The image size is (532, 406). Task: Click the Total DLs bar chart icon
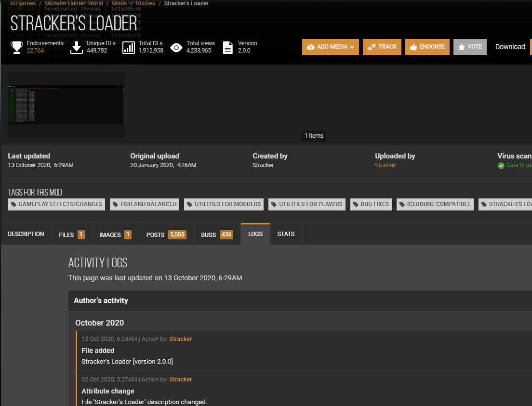[128, 47]
